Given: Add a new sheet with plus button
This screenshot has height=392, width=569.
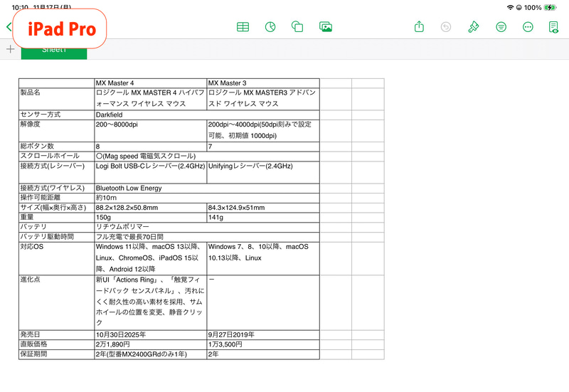Looking at the screenshot, I should 11,49.
